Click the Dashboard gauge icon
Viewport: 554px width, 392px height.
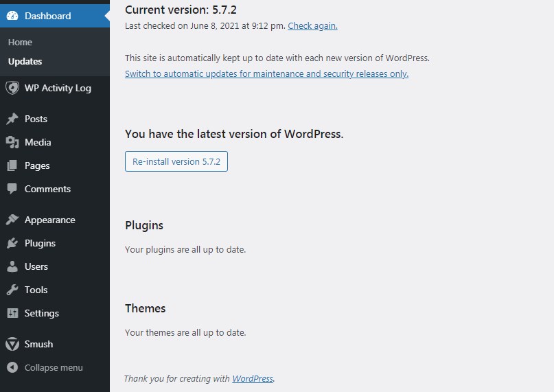click(12, 16)
